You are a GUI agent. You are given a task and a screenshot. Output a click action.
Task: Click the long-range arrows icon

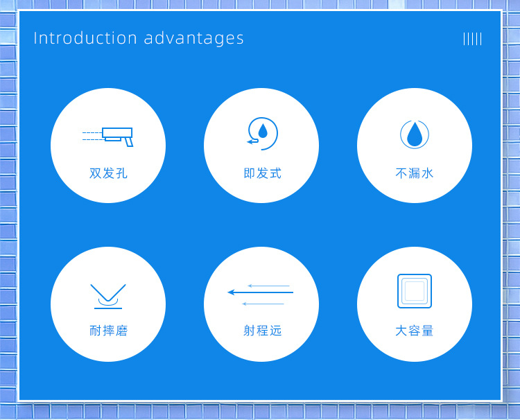261,295
